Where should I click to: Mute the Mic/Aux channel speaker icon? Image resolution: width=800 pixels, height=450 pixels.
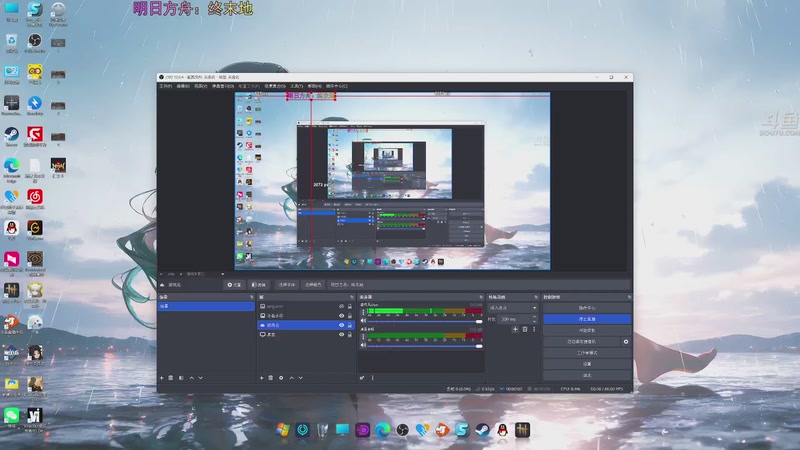tap(363, 321)
